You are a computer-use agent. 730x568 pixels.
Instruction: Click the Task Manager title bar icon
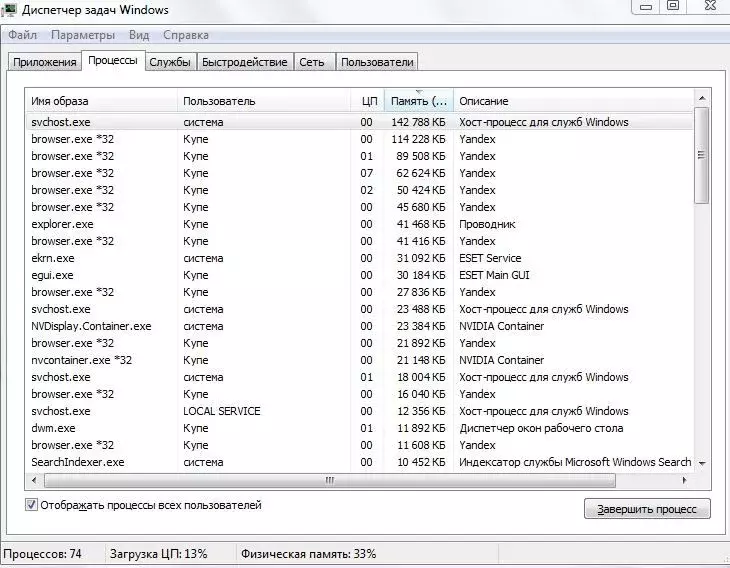coord(9,9)
